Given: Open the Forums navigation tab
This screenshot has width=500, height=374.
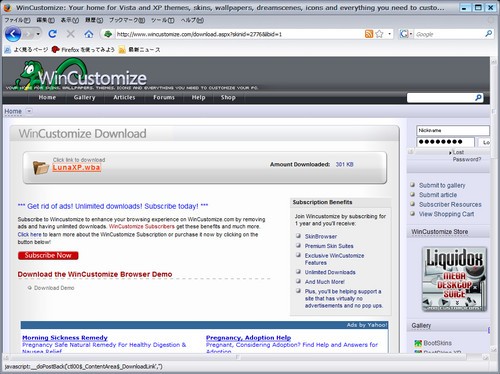Looking at the screenshot, I should tap(164, 97).
